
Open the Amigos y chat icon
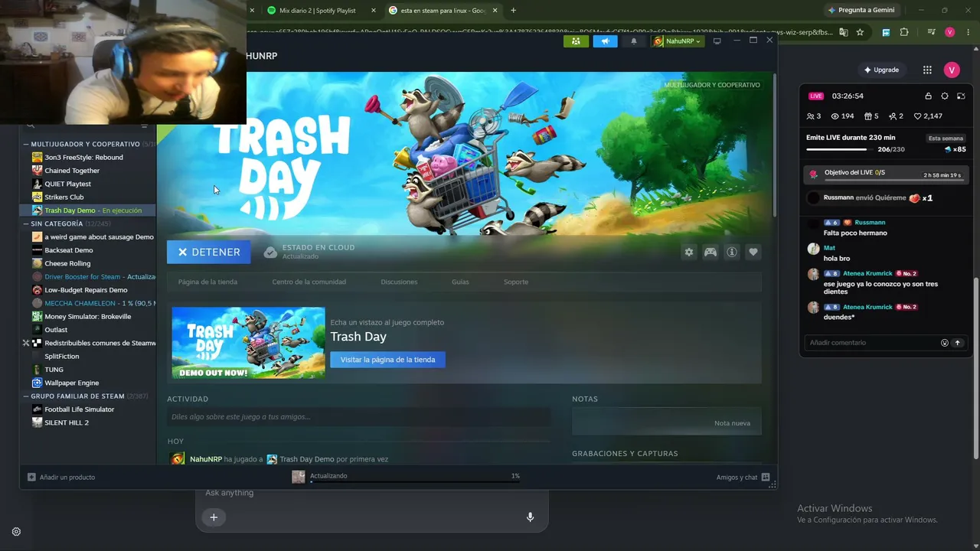tap(765, 477)
